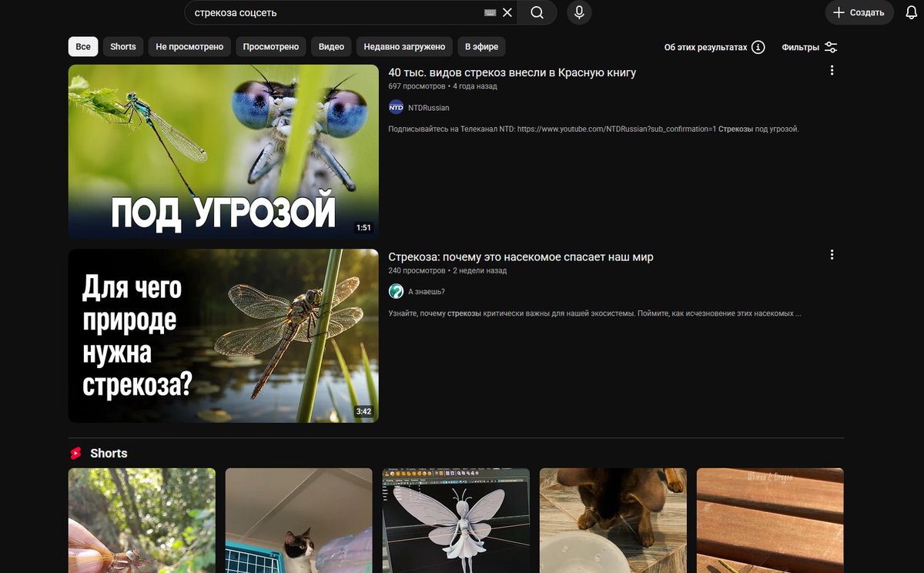Viewport: 924px width, 573px height.
Task: Click the А знаешь? channel avatar
Action: coord(396,291)
